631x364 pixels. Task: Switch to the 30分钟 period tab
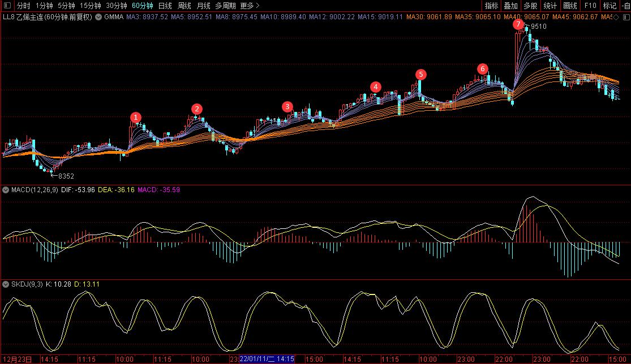(x=117, y=6)
